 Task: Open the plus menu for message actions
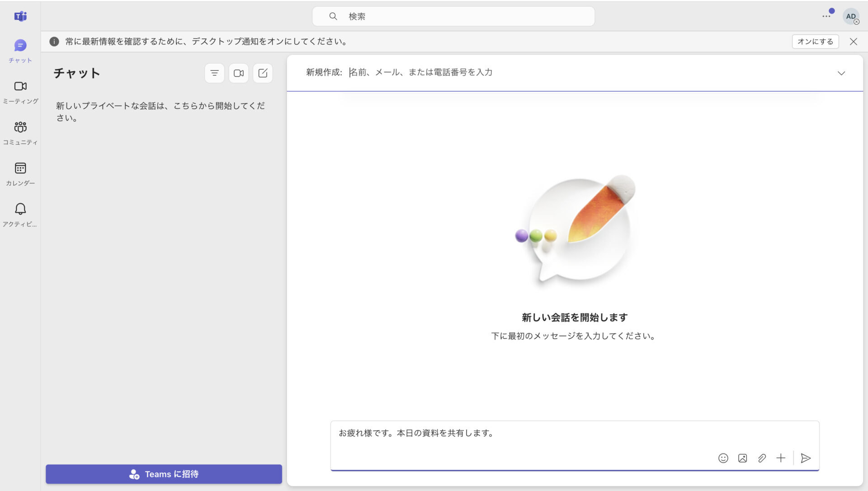781,458
